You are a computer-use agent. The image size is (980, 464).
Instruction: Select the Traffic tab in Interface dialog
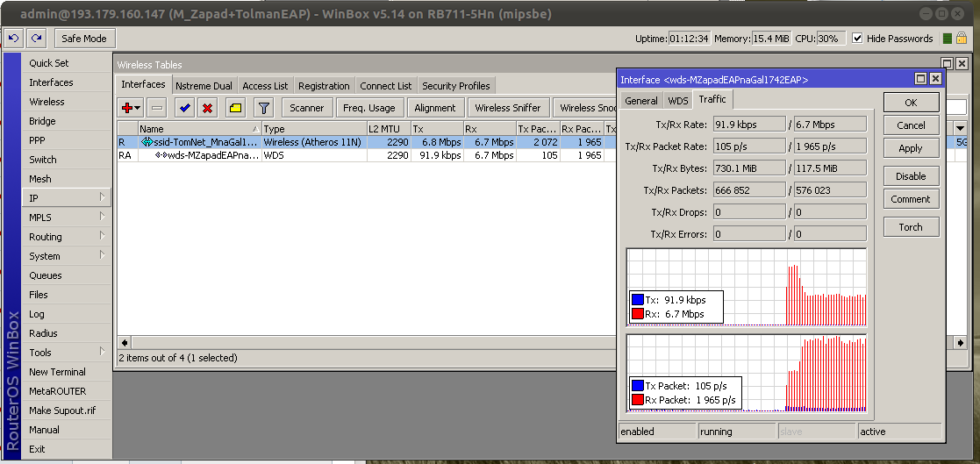click(x=712, y=99)
